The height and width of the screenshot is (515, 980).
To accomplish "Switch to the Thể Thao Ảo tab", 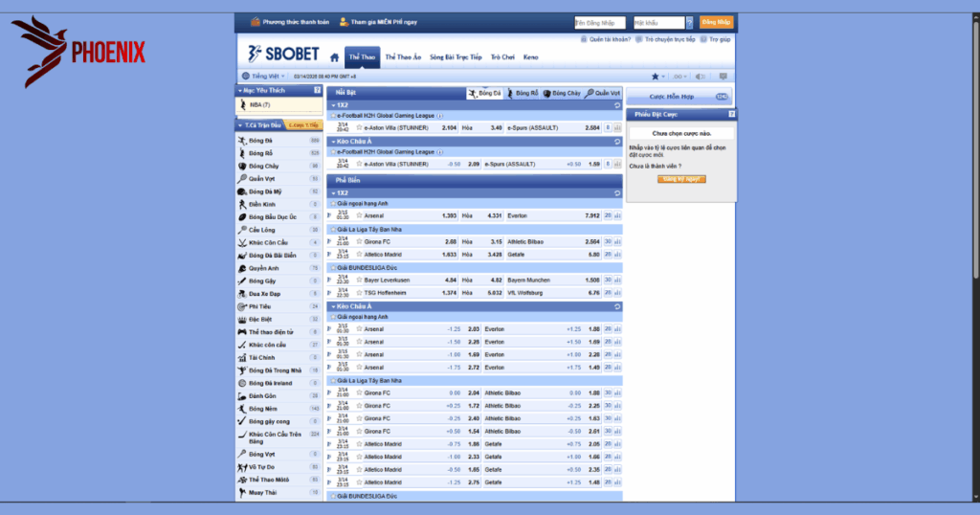I will point(403,56).
